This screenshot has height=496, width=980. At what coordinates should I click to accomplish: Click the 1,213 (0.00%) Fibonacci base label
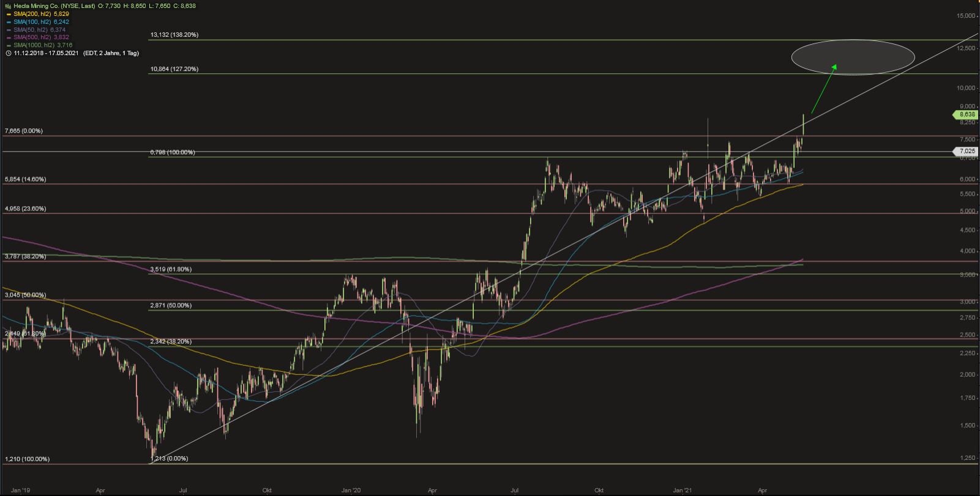169,458
